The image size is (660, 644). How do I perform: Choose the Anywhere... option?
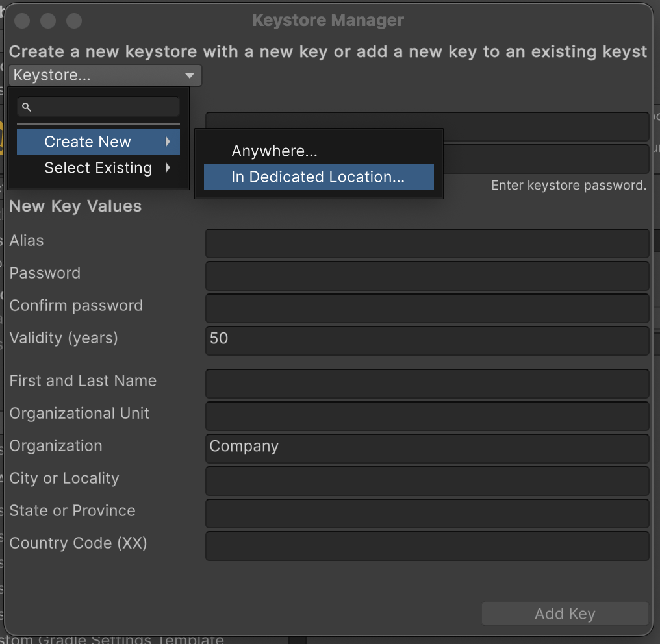click(x=274, y=151)
